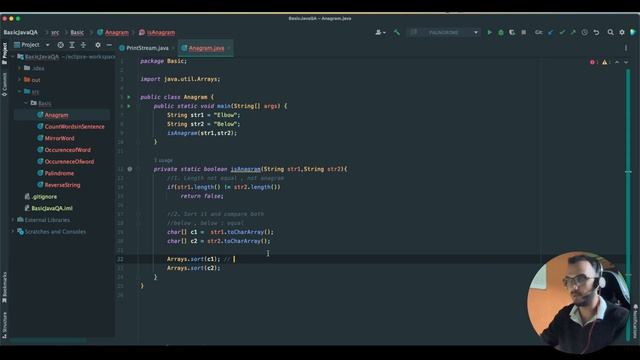Run class Anagram from gutter arrow
Screen dimensions: 640x360
coord(129,97)
